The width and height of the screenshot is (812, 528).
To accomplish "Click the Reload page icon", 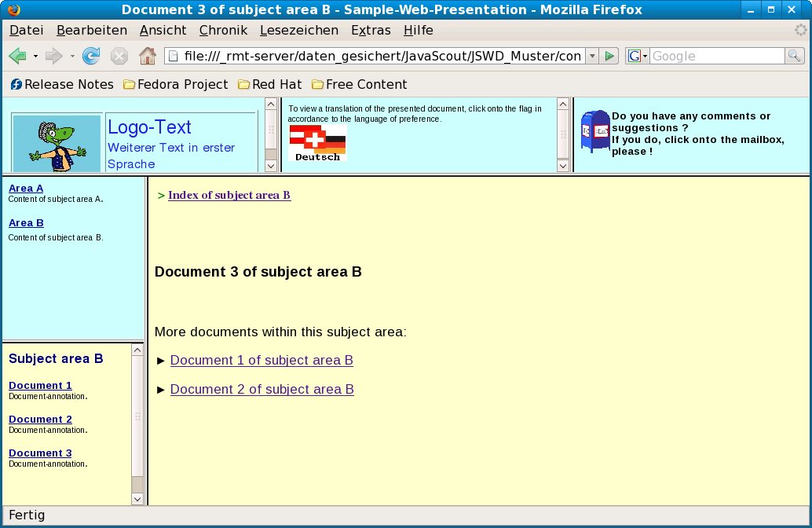I will [91, 56].
